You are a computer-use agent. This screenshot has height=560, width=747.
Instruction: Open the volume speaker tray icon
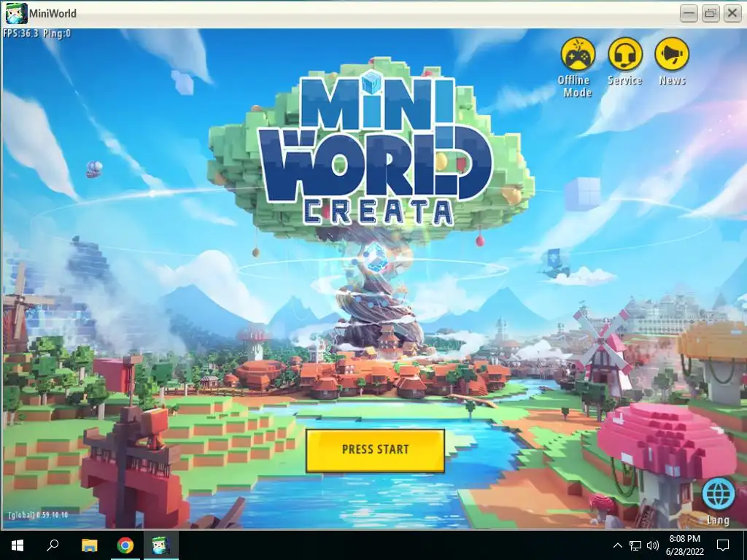[x=653, y=545]
